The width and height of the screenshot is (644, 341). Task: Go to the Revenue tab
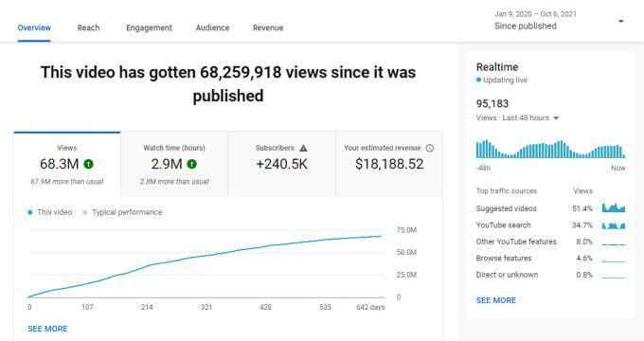click(268, 27)
